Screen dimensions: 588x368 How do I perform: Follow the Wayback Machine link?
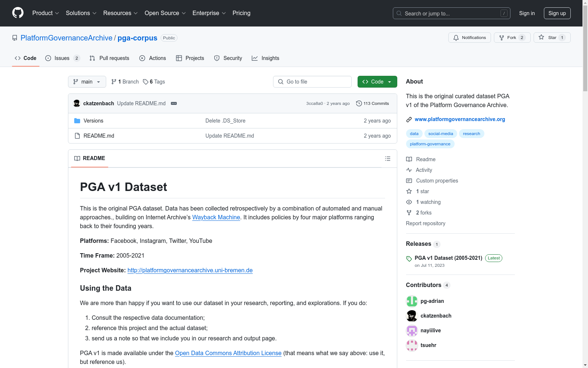[216, 217]
